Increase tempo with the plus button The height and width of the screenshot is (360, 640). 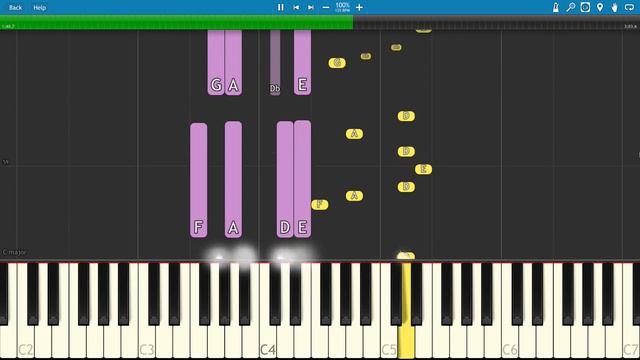click(x=359, y=7)
